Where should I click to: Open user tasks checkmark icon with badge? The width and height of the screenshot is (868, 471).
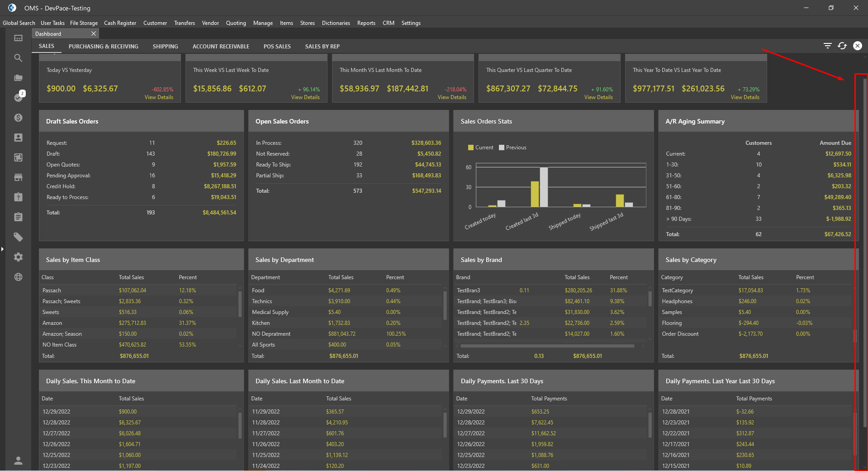tap(19, 96)
